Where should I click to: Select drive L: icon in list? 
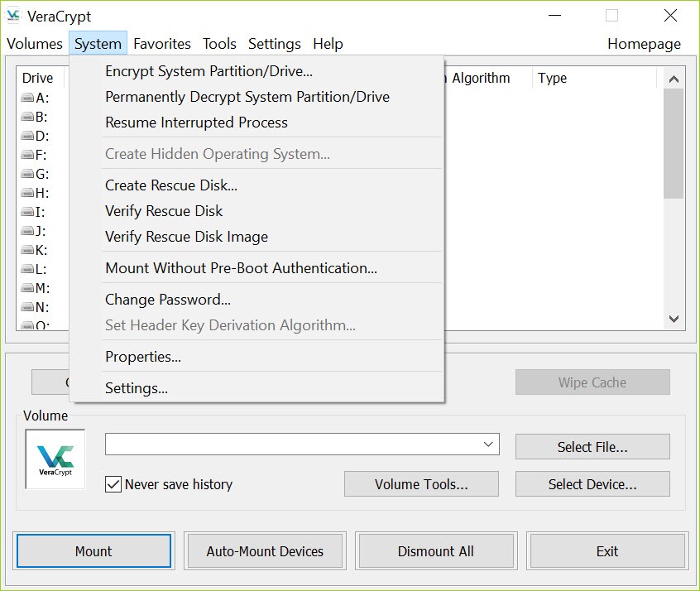(x=27, y=269)
